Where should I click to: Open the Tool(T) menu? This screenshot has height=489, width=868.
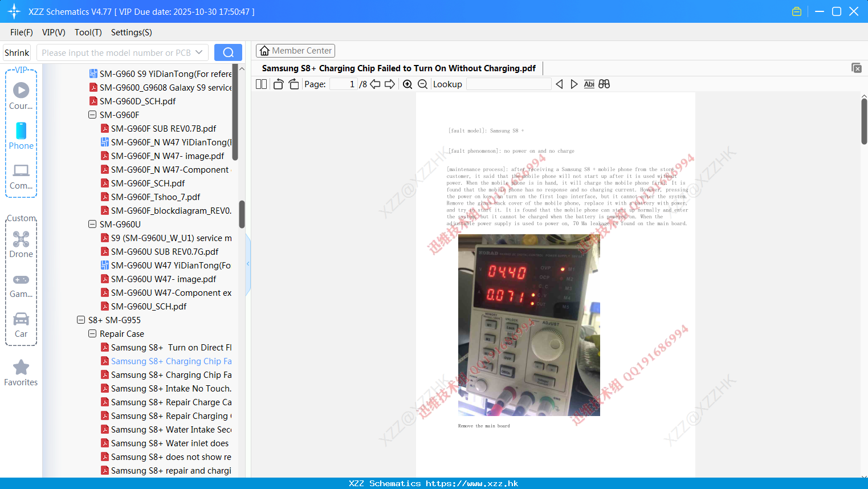click(x=88, y=32)
